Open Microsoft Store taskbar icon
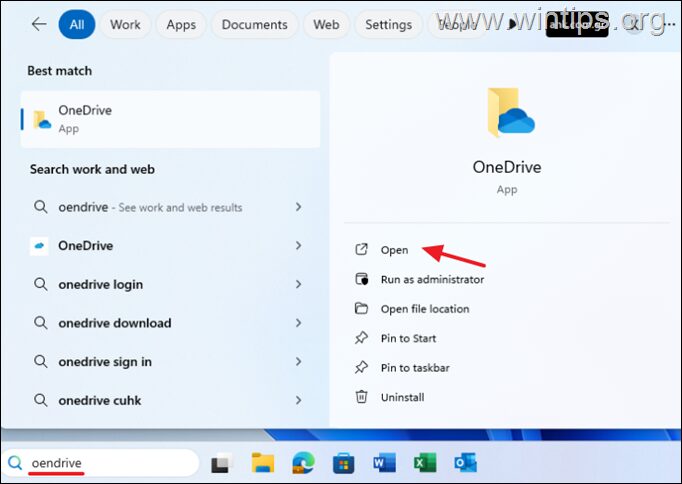This screenshot has height=484, width=682. [343, 462]
